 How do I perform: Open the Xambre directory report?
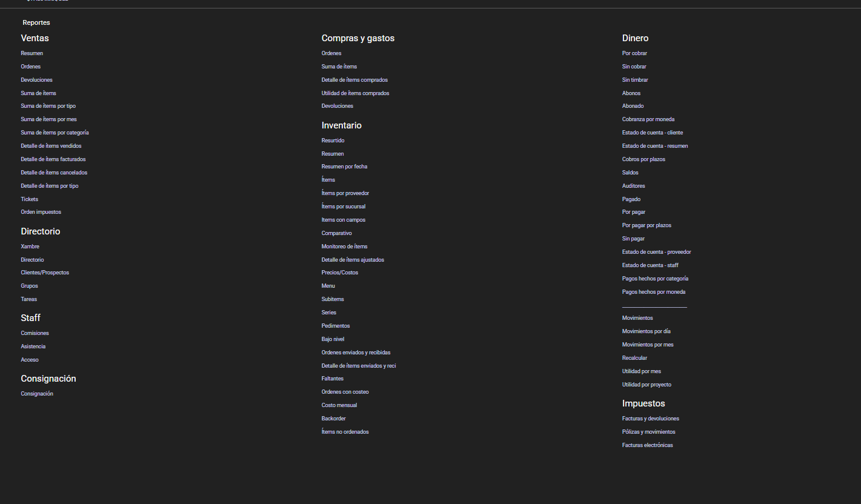coord(30,247)
